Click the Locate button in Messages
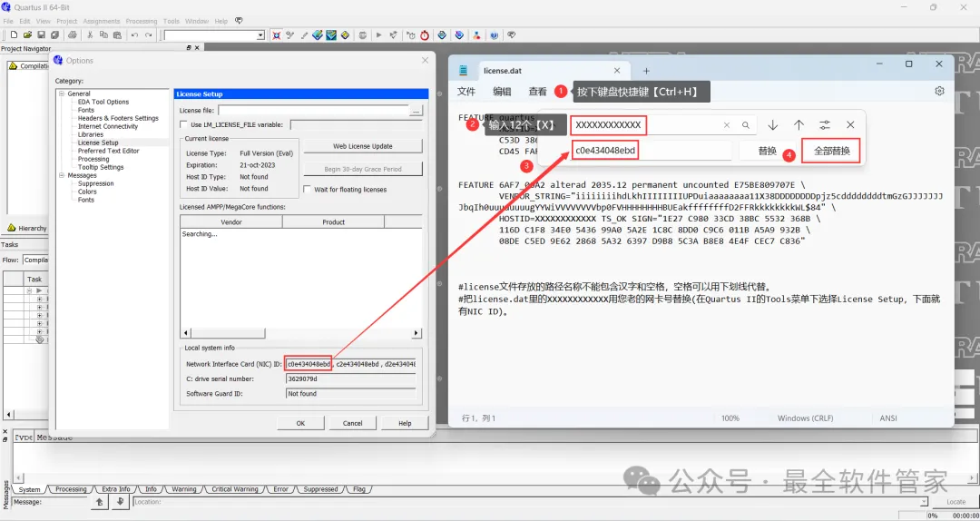Image resolution: width=980 pixels, height=521 pixels. click(955, 502)
